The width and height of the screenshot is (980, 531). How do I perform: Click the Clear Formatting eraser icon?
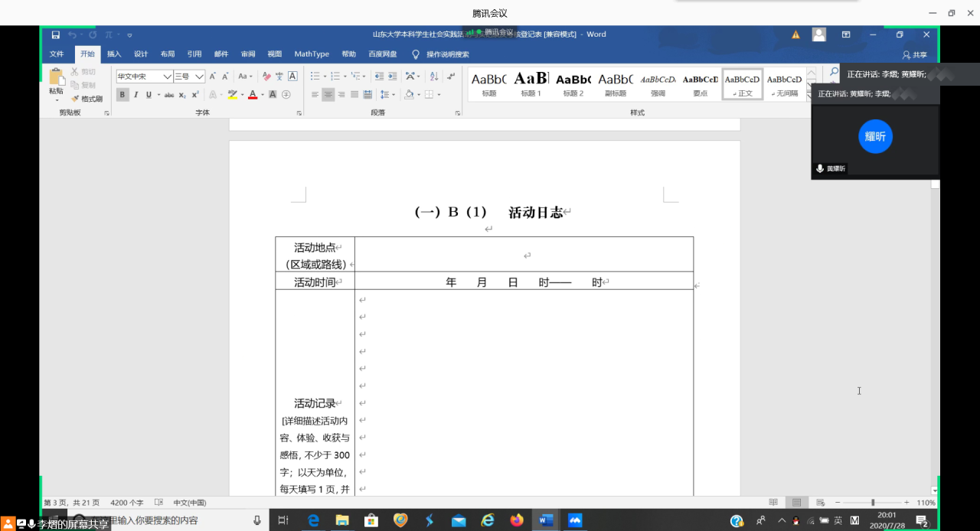point(266,77)
